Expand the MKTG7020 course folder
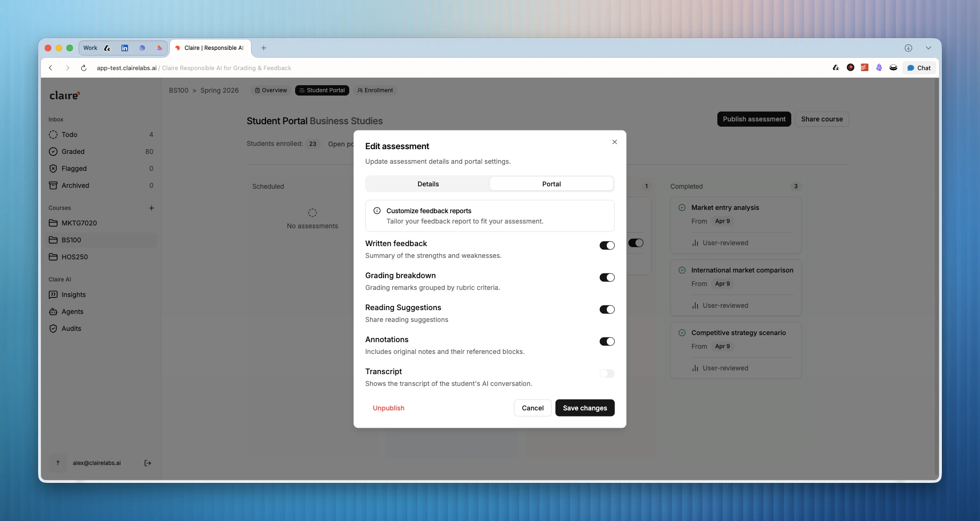 pyautogui.click(x=79, y=223)
